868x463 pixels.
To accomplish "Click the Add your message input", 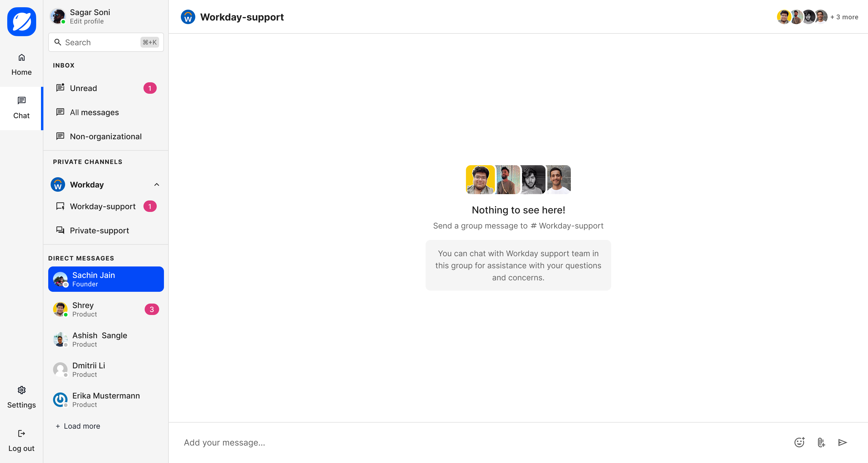I will [x=482, y=442].
